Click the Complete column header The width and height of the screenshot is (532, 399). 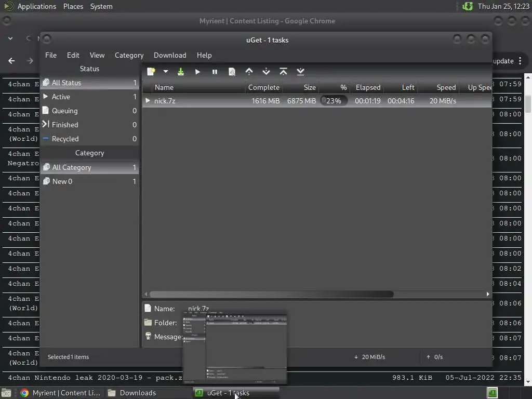[x=264, y=87]
